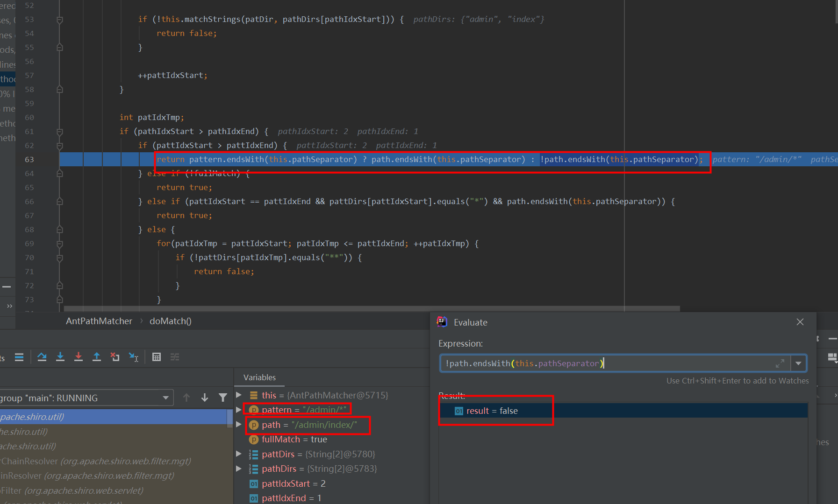The width and height of the screenshot is (838, 504).
Task: Click the red Force Step Into icon
Action: tap(79, 357)
